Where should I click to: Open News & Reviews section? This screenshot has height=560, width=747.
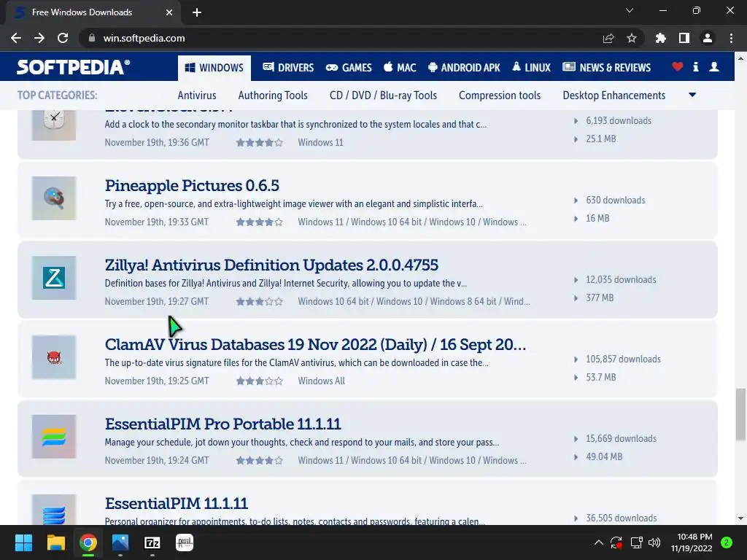pos(606,68)
